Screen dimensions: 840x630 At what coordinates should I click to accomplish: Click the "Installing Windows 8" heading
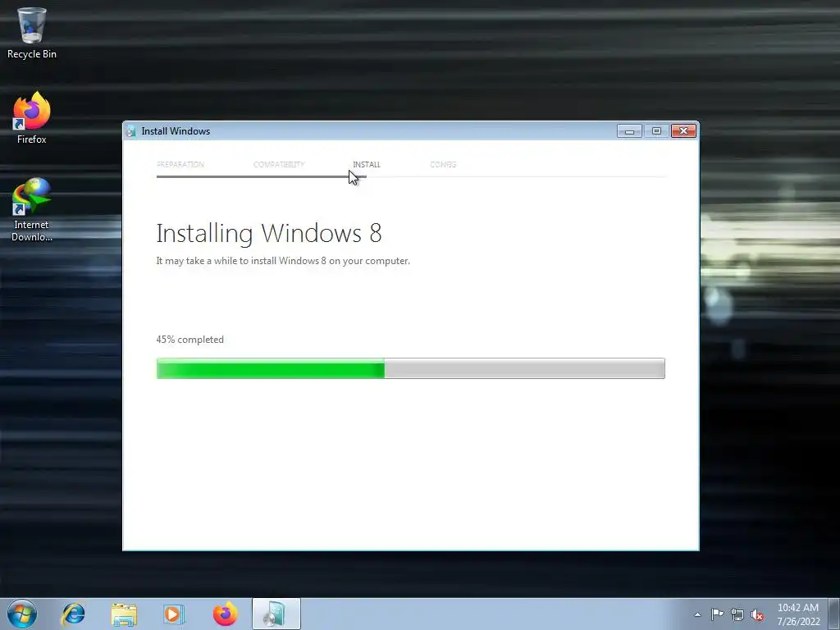pos(269,234)
